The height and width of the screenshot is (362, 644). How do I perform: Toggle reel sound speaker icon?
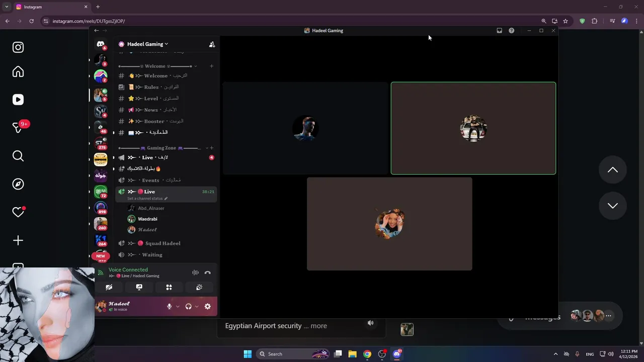click(371, 323)
